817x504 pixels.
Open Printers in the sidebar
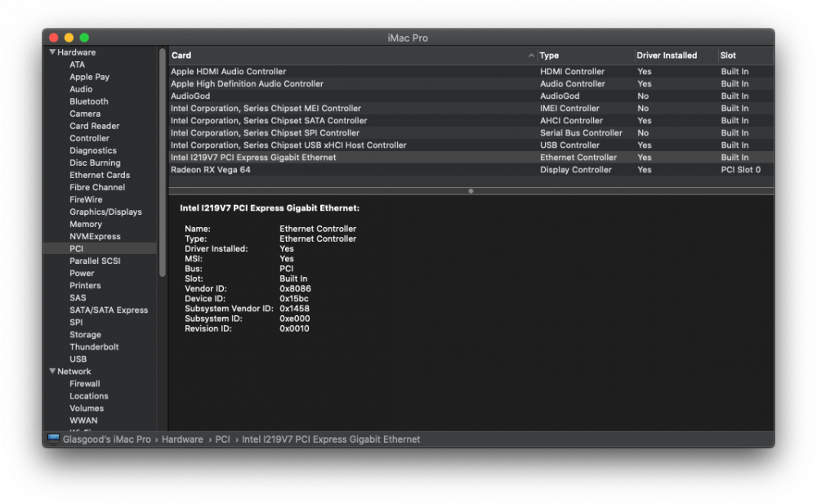pyautogui.click(x=85, y=285)
